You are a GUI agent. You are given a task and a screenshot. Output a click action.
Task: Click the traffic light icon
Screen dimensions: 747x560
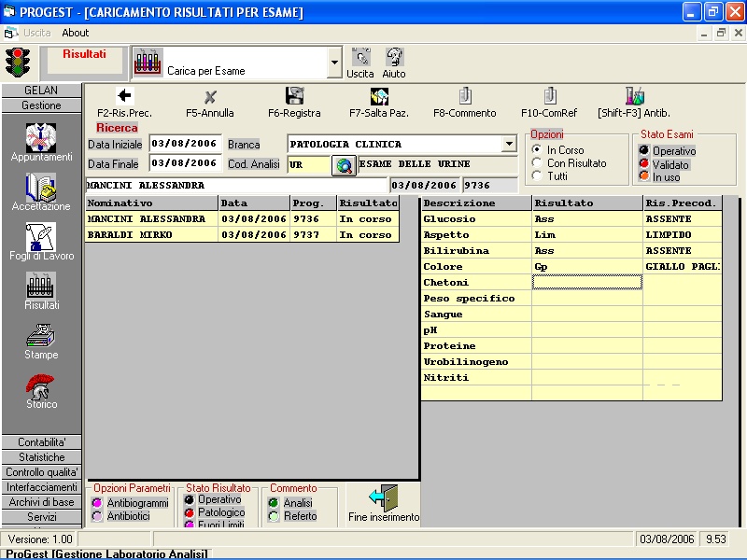pos(18,63)
